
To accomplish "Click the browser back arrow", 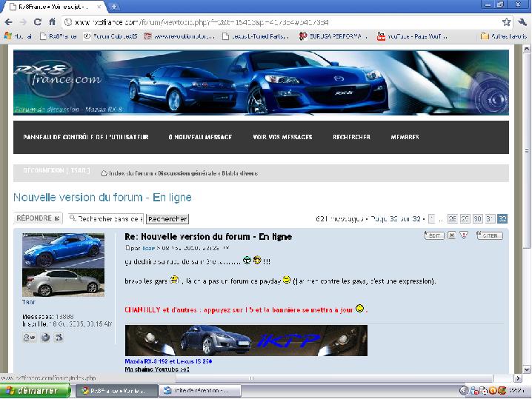I will tap(8, 22).
